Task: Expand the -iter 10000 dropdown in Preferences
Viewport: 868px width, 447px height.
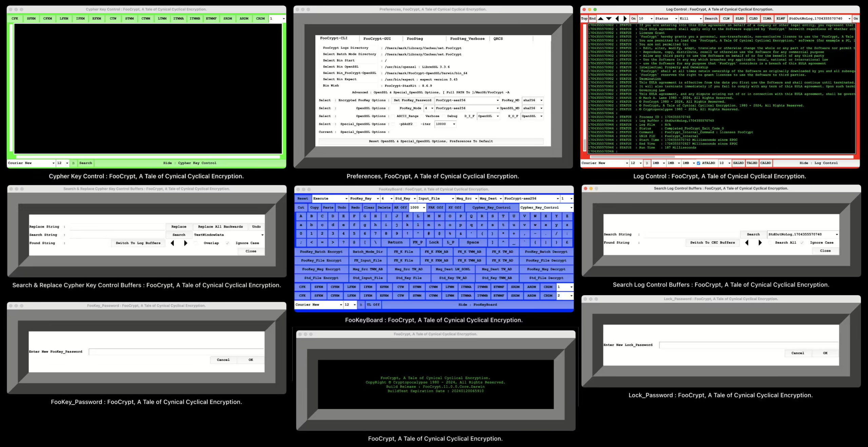Action: click(454, 124)
